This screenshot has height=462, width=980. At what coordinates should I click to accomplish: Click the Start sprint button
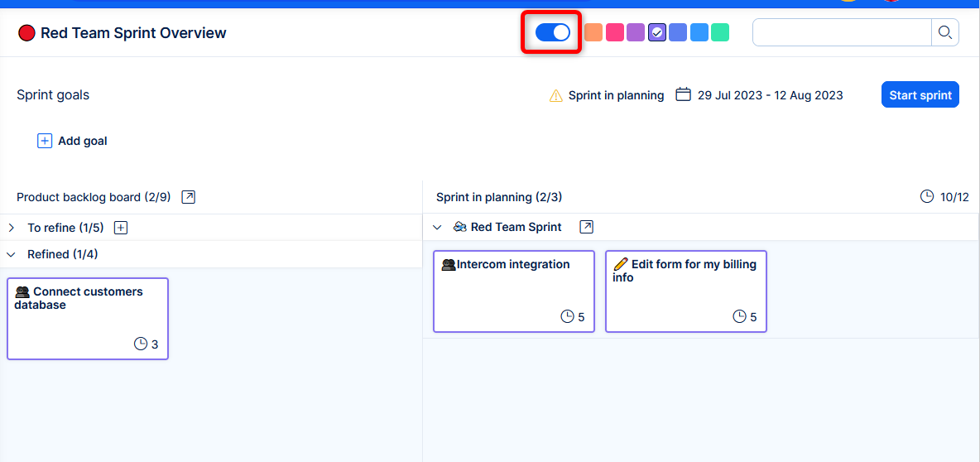click(920, 95)
